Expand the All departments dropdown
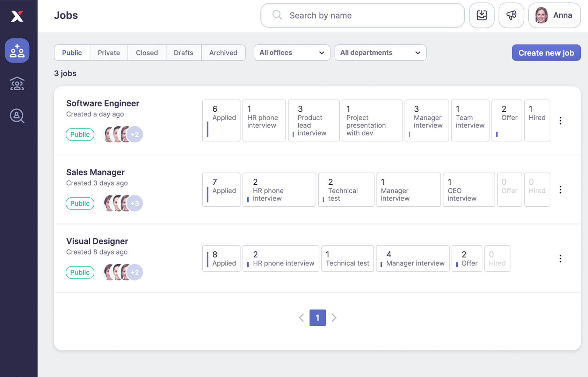This screenshot has height=377, width=588. tap(380, 53)
